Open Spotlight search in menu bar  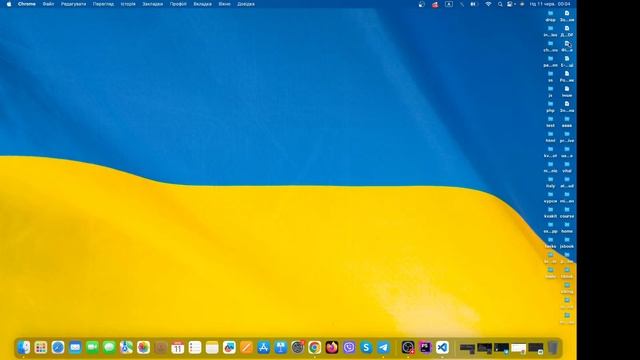(x=500, y=4)
